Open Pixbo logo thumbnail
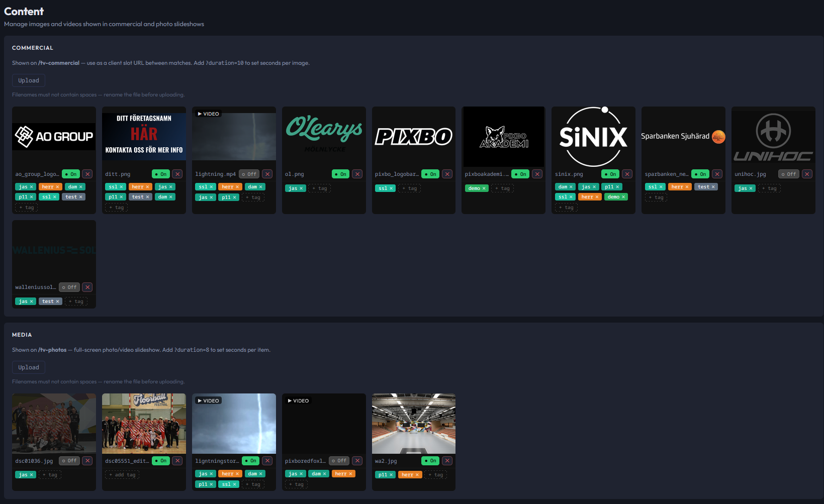This screenshot has width=824, height=504. coord(414,137)
